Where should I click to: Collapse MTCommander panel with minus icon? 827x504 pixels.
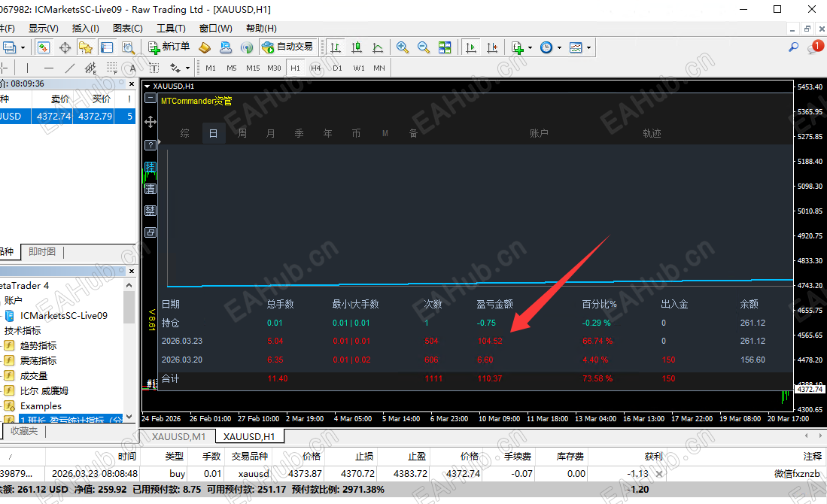(151, 98)
